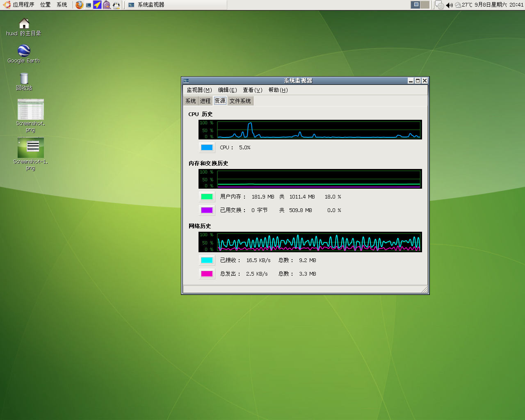
Task: Click the 509.8 MB swap total value
Action: tap(300, 210)
